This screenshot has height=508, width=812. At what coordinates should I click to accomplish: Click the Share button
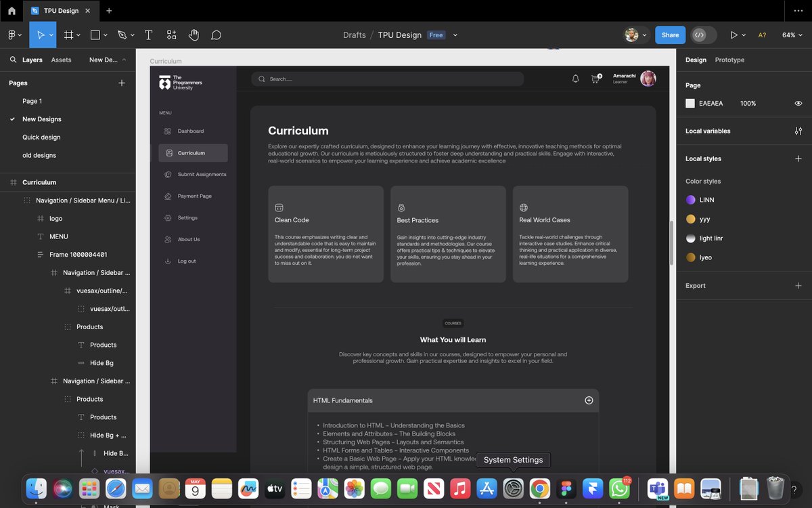(670, 35)
